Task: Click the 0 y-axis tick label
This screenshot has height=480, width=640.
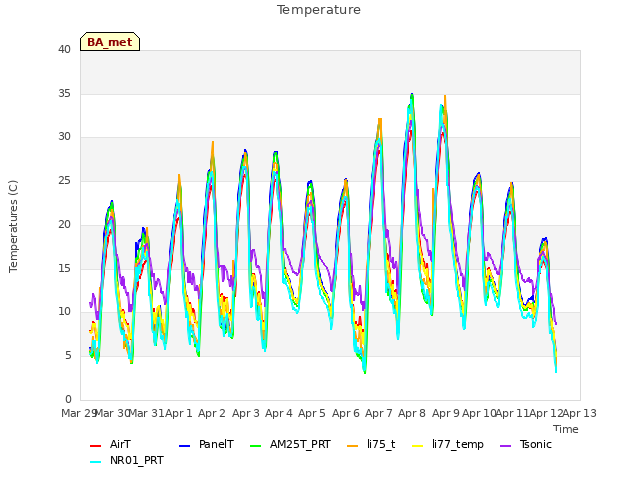Action: click(68, 399)
